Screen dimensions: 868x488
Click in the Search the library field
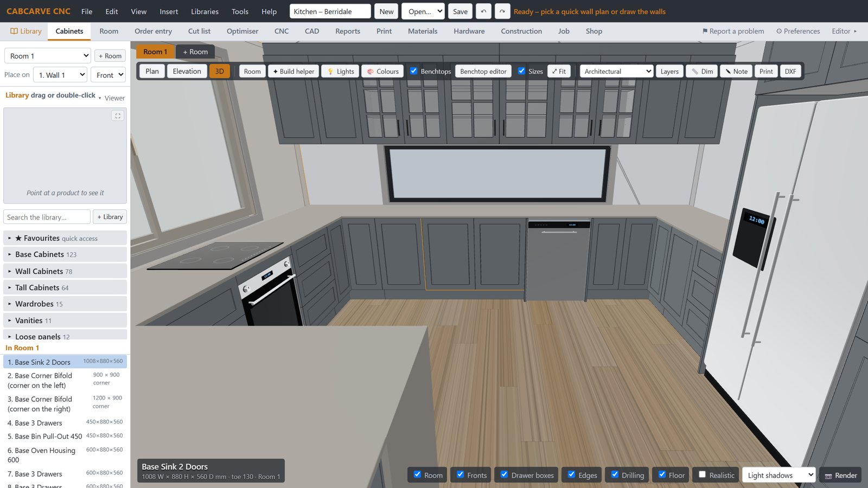tap(47, 217)
